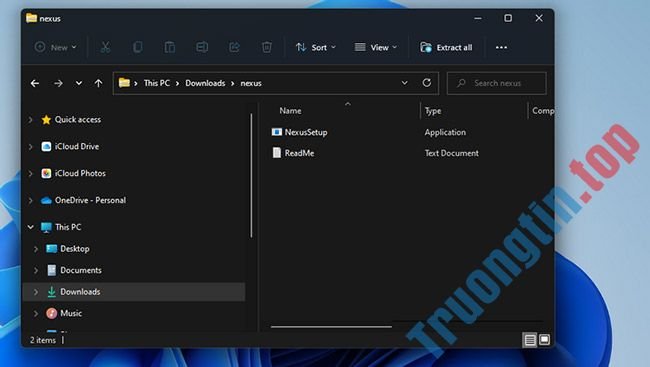The image size is (650, 367).
Task: Click Downloads in the address bar
Action: click(x=205, y=83)
